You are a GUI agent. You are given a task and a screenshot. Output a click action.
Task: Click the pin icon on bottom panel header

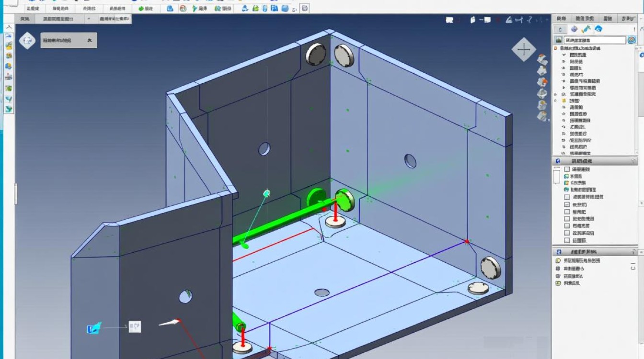[634, 251]
